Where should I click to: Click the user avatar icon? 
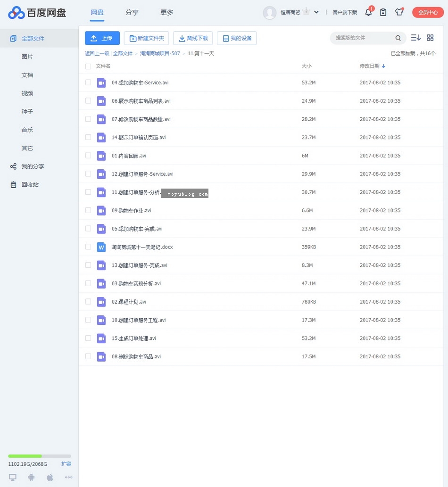pyautogui.click(x=269, y=13)
